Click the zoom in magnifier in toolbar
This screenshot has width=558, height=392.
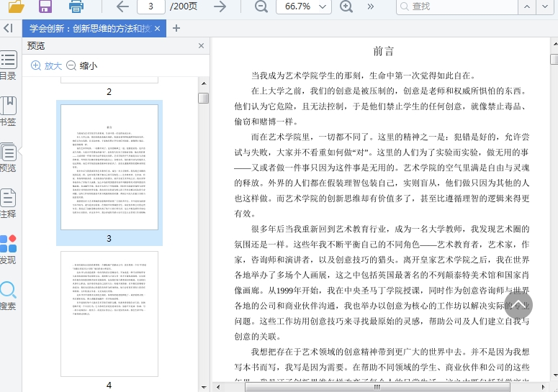346,6
